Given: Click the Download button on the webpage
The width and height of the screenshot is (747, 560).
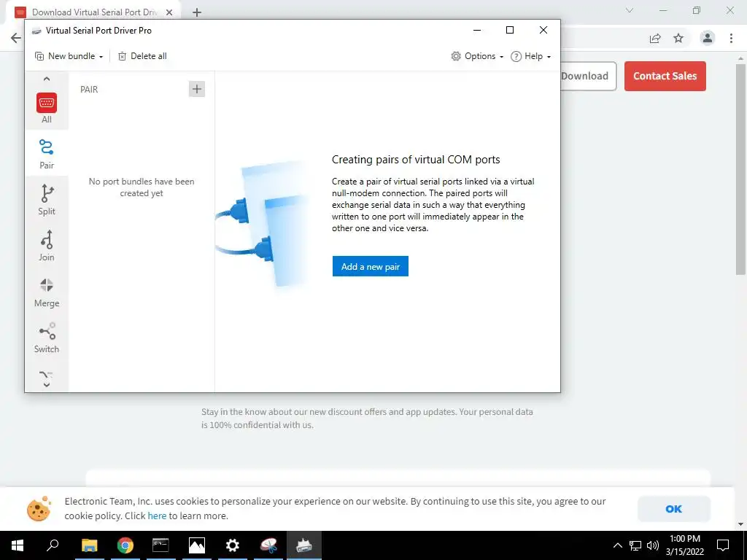Looking at the screenshot, I should (x=588, y=76).
